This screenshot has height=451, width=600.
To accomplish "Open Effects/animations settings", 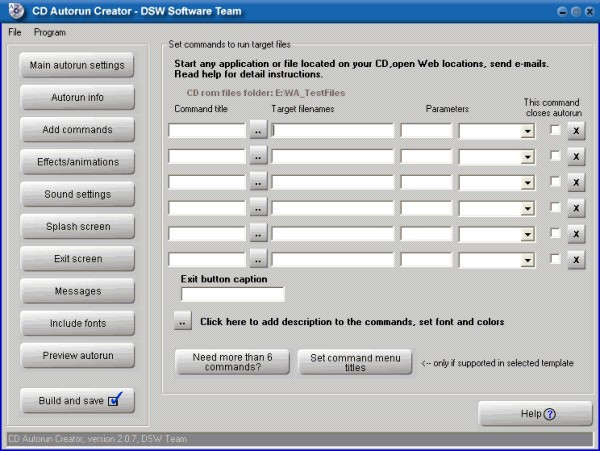I will [77, 162].
